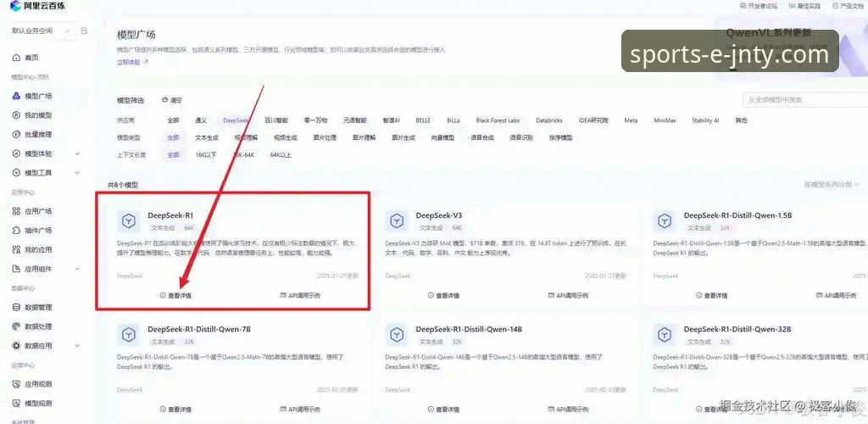Click the 数据应用 sidebar icon
The image size is (868, 424).
tap(16, 345)
